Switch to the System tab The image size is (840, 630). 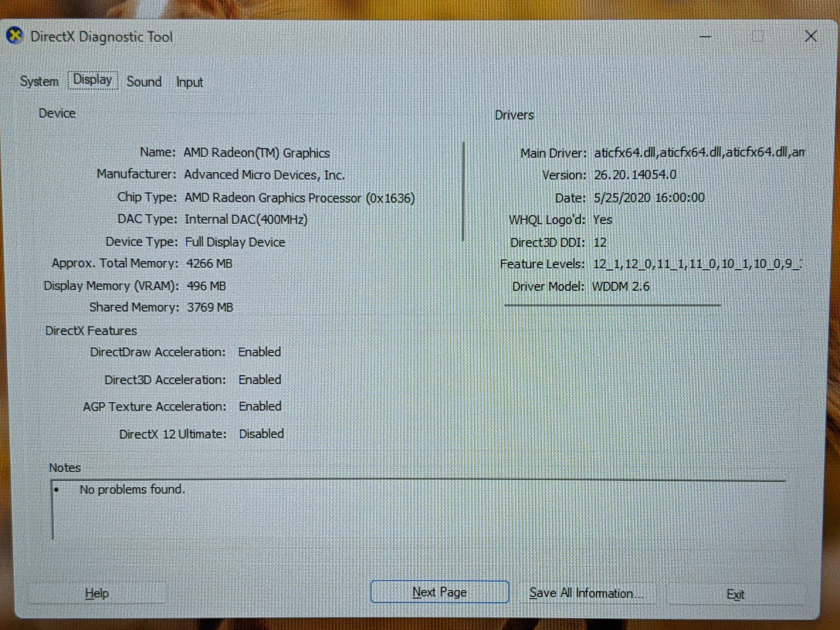tap(39, 82)
